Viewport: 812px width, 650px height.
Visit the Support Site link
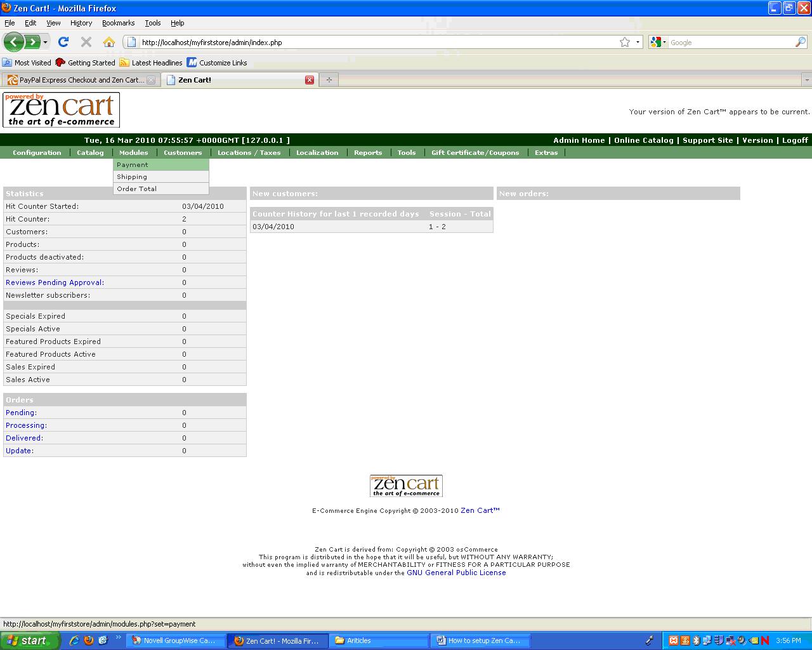click(708, 140)
